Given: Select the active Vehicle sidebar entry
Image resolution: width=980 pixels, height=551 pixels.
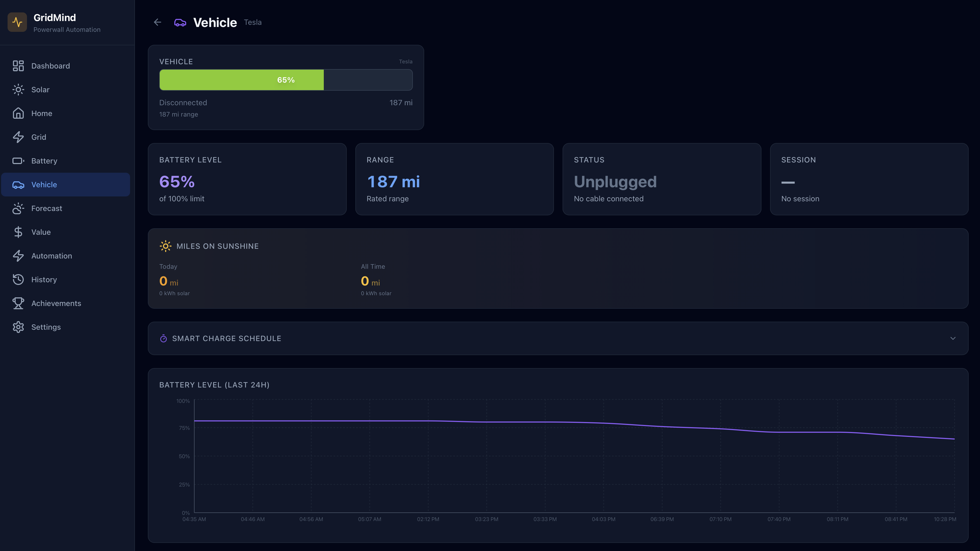Looking at the screenshot, I should (44, 185).
